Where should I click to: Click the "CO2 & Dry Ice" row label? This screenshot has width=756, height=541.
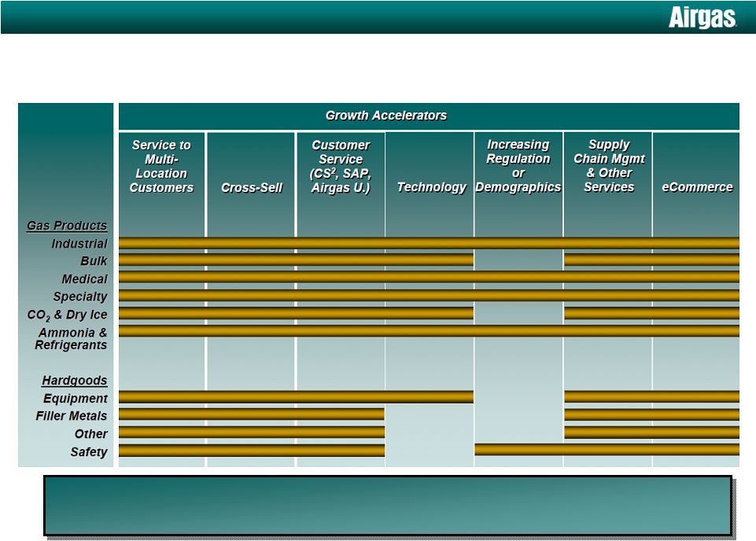pyautogui.click(x=67, y=315)
